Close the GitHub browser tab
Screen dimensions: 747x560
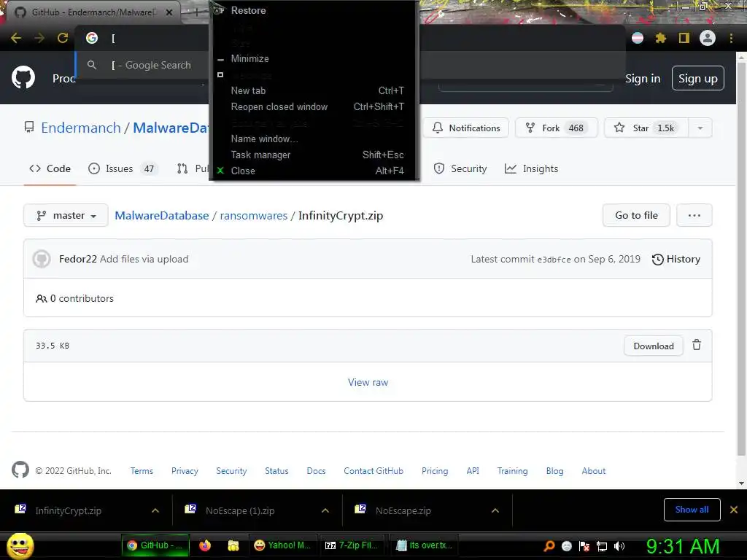tap(169, 12)
